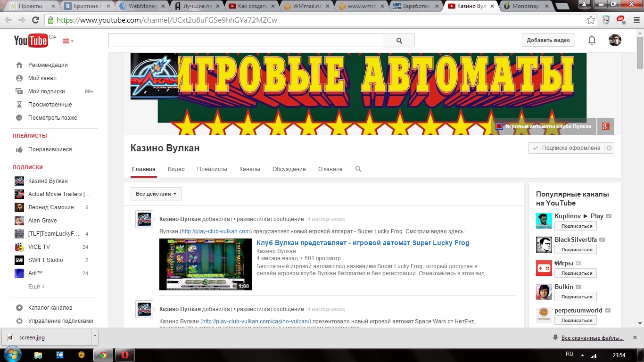The image size is (644, 362).
Task: Click ПЛЕЙЛИСТЫ section heading
Action: pyautogui.click(x=30, y=136)
